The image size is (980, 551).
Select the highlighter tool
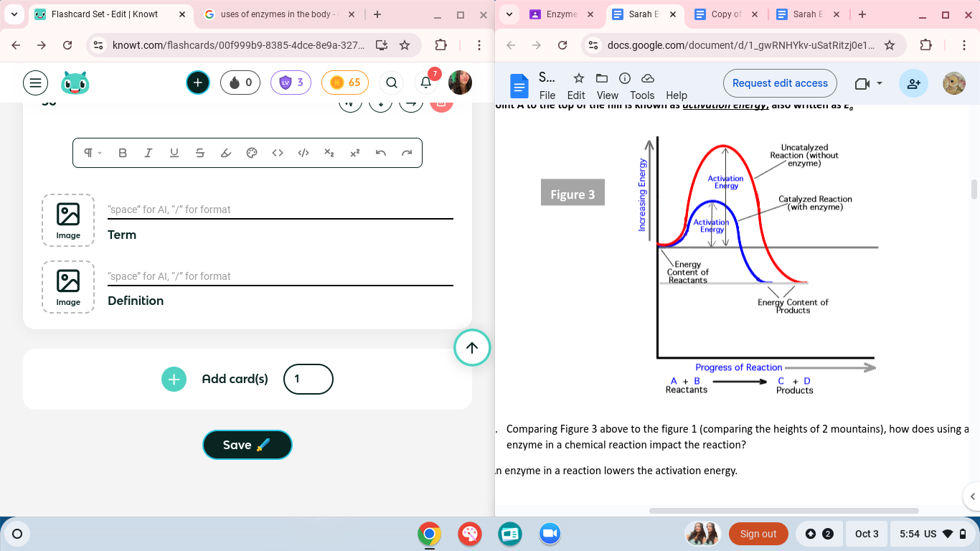pyautogui.click(x=226, y=153)
